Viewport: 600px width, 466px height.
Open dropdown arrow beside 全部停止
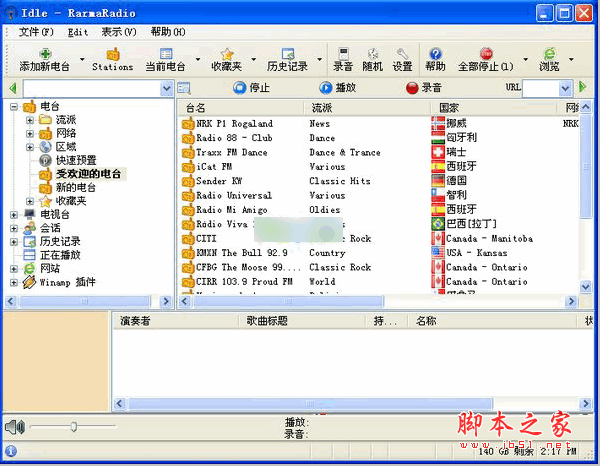[525, 59]
